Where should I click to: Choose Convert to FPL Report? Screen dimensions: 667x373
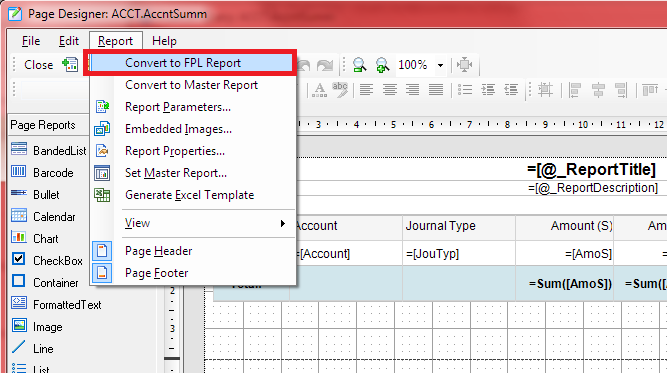coord(190,63)
